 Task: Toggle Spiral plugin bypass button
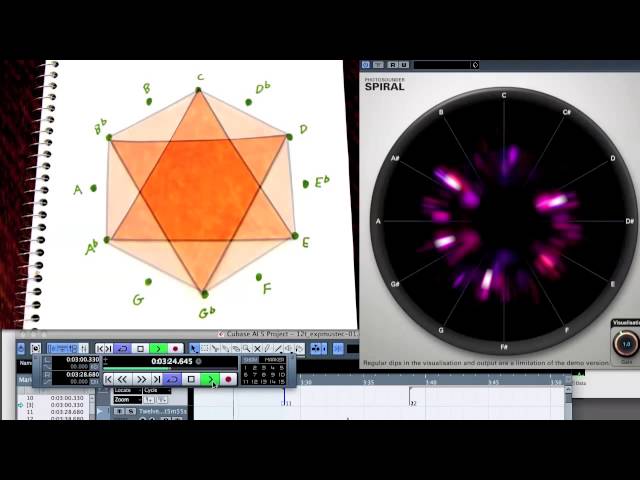pos(366,65)
